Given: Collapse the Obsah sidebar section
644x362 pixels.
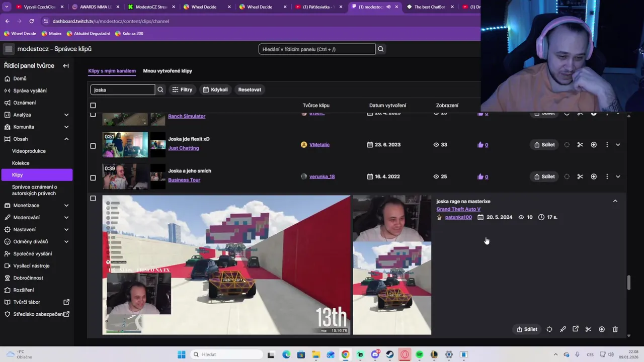Looking at the screenshot, I should [x=66, y=139].
